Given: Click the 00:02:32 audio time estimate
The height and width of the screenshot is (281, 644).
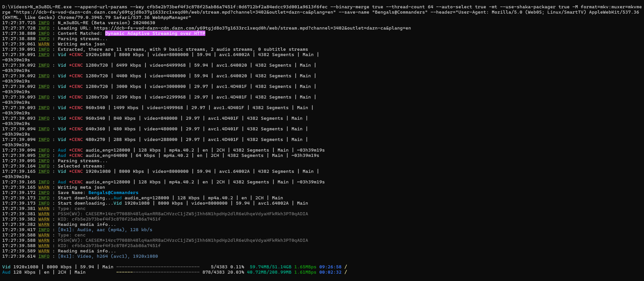Looking at the screenshot, I should pos(330,272).
